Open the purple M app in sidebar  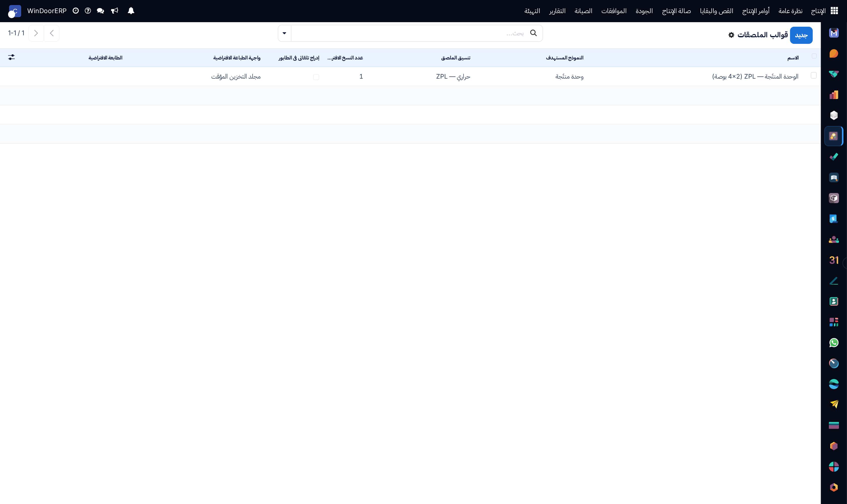click(834, 33)
